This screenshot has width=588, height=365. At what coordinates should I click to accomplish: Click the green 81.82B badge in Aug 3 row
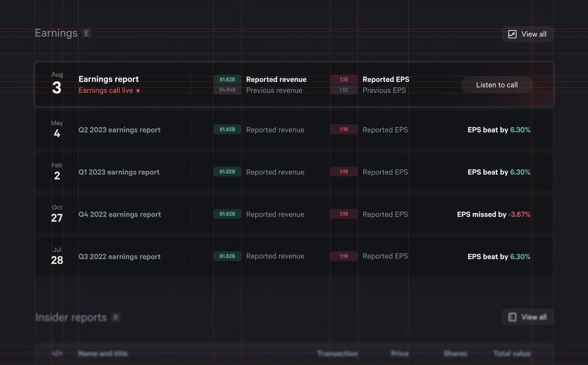227,79
